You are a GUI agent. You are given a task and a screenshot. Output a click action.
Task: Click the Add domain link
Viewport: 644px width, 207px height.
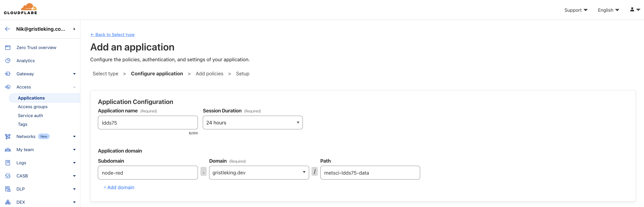pos(119,188)
